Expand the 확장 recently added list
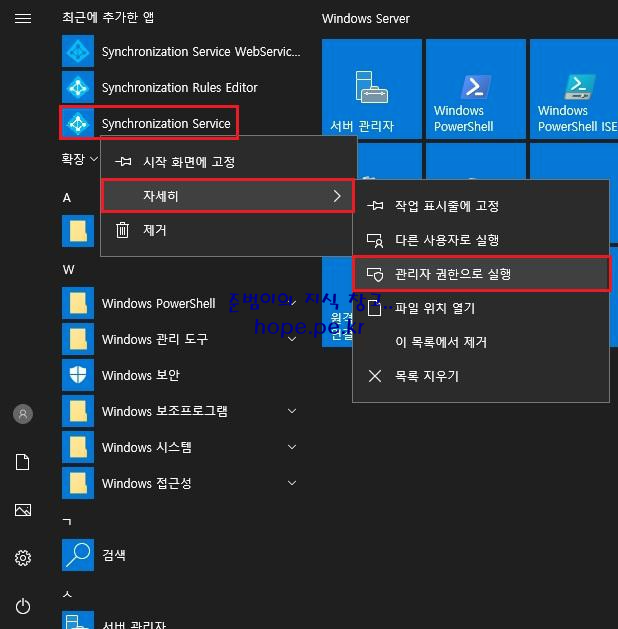The width and height of the screenshot is (618, 629). coord(79,159)
